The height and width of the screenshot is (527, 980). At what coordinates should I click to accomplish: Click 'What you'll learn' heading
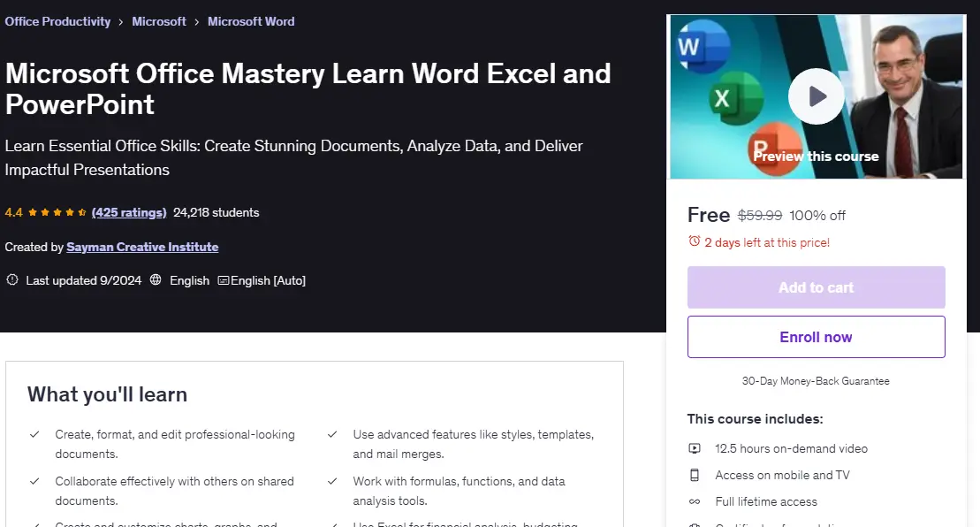(108, 394)
